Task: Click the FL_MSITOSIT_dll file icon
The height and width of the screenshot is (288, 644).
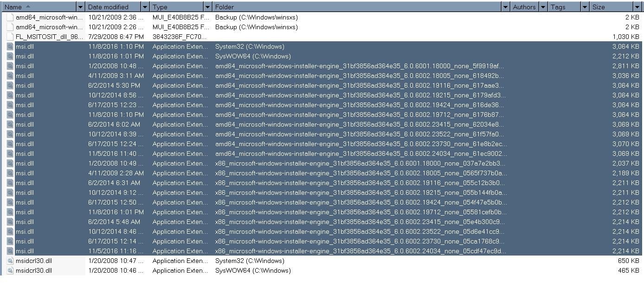Action: pos(10,37)
